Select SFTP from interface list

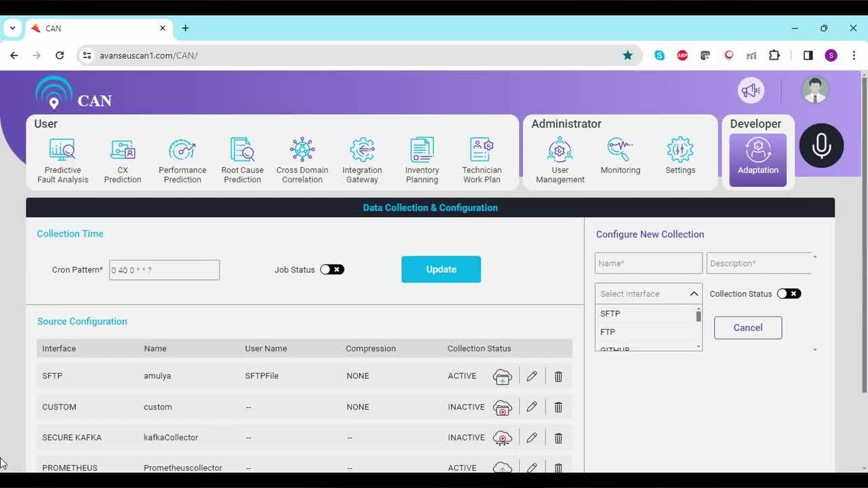pos(610,314)
